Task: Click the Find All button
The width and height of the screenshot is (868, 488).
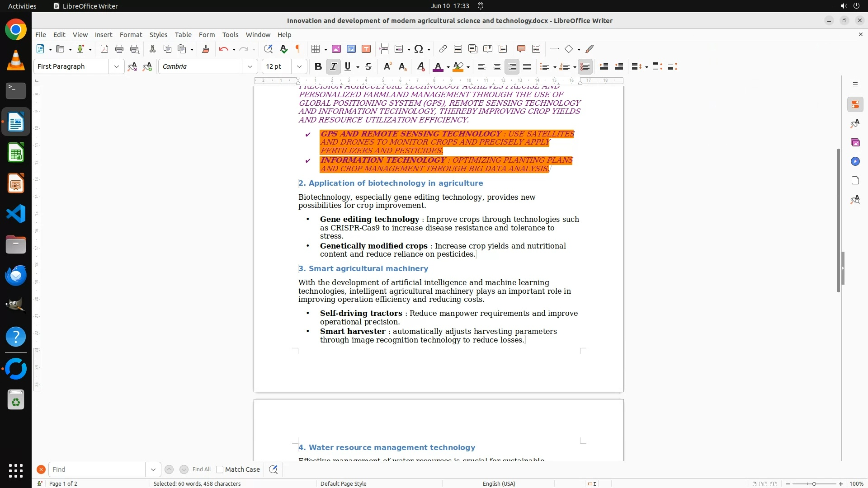Action: pyautogui.click(x=201, y=469)
